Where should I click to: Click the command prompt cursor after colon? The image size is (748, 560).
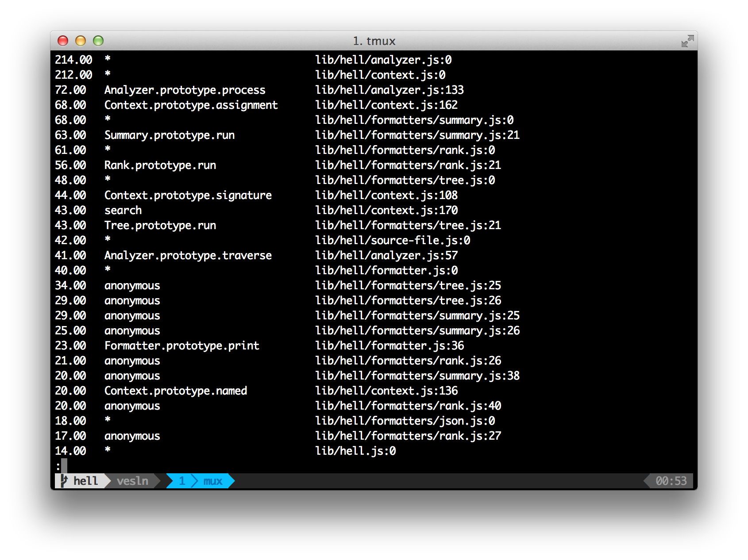pyautogui.click(x=64, y=466)
